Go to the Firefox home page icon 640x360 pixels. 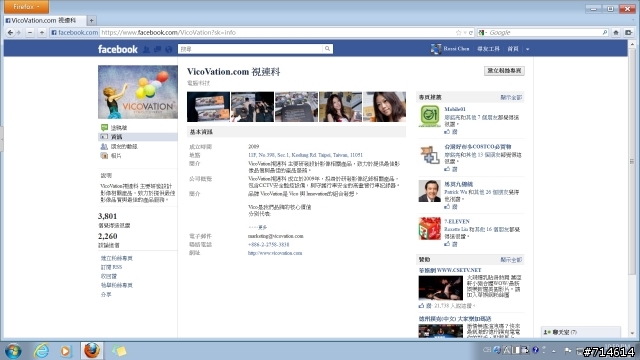point(616,33)
